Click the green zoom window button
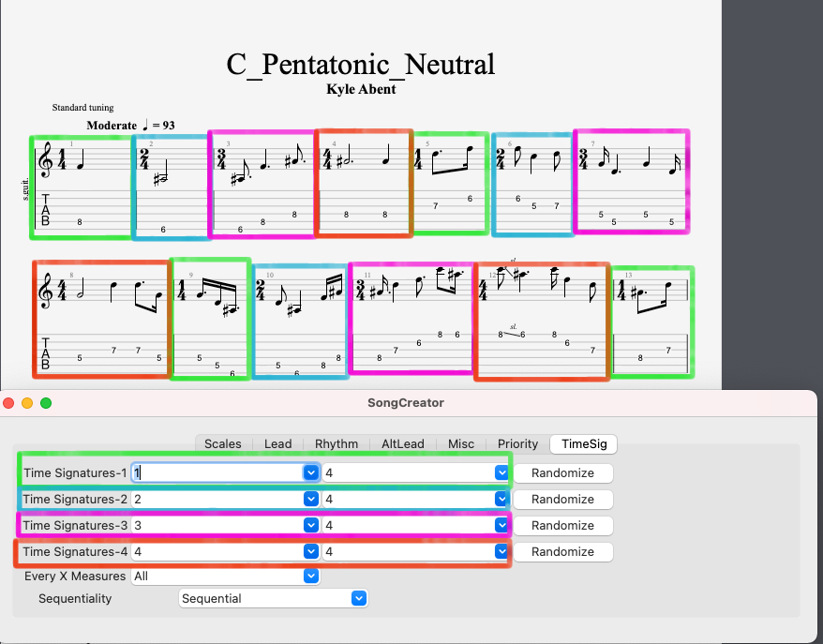The image size is (823, 644). (x=46, y=403)
